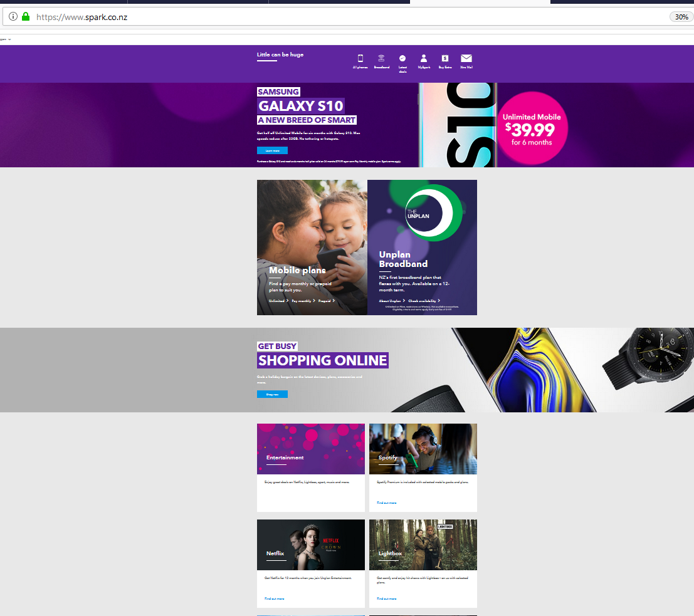This screenshot has width=694, height=616.
Task: Open the MySpark person icon
Action: tap(424, 58)
